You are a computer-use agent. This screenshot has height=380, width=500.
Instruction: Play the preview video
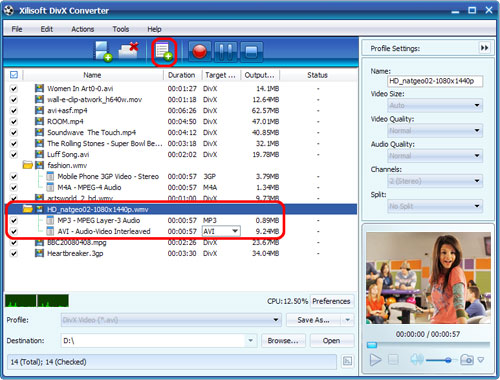(x=375, y=360)
